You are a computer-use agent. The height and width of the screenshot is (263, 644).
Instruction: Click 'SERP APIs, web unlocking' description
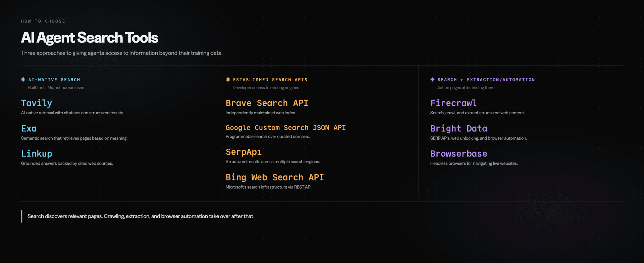[x=478, y=138]
